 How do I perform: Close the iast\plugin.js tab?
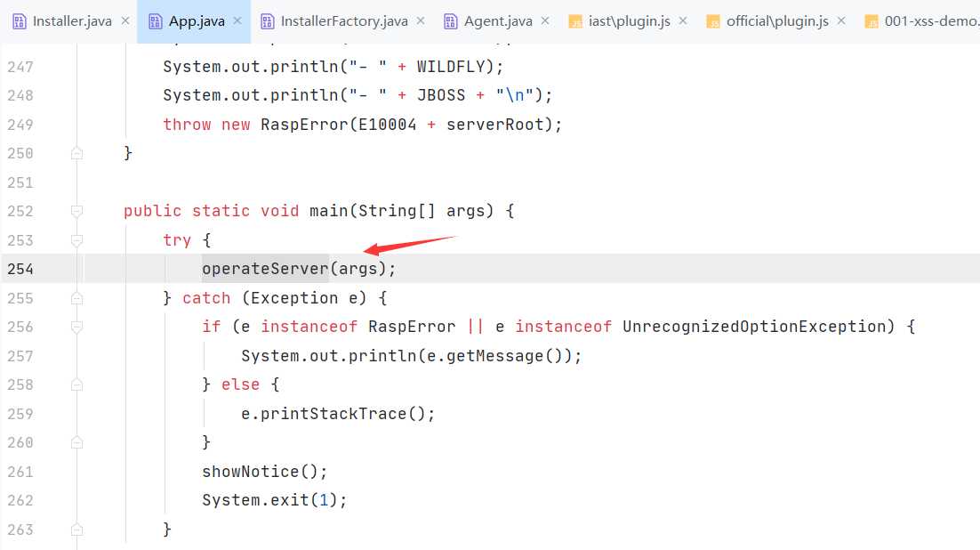(682, 20)
